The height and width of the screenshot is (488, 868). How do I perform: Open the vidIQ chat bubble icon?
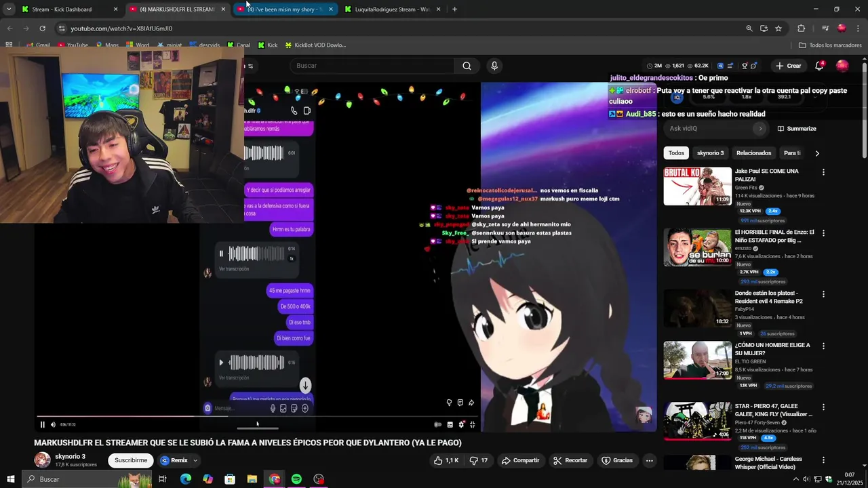click(x=753, y=66)
